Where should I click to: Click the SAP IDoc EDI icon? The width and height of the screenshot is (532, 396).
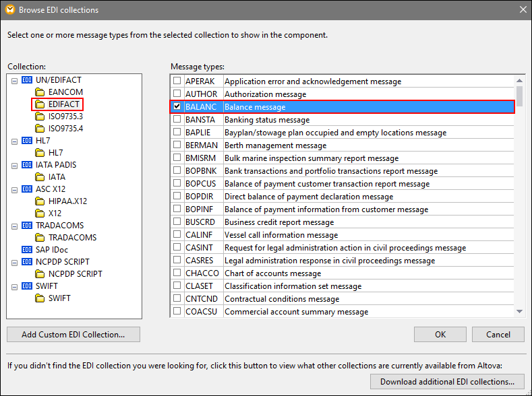pos(27,250)
